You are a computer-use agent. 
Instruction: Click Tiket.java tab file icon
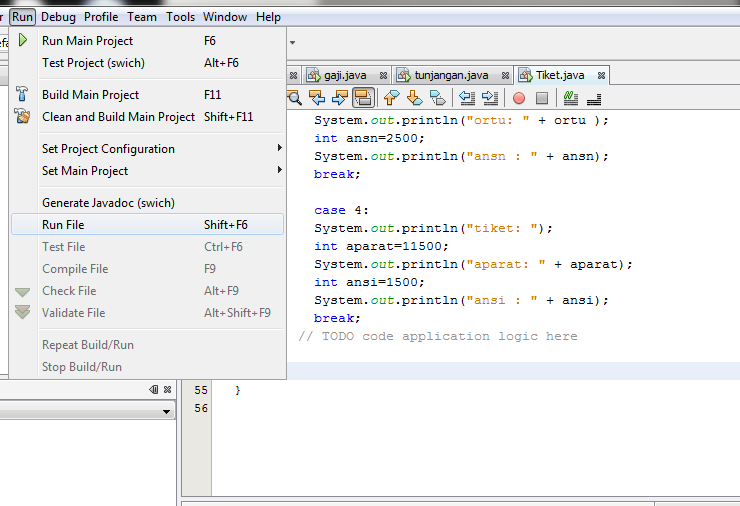[525, 75]
